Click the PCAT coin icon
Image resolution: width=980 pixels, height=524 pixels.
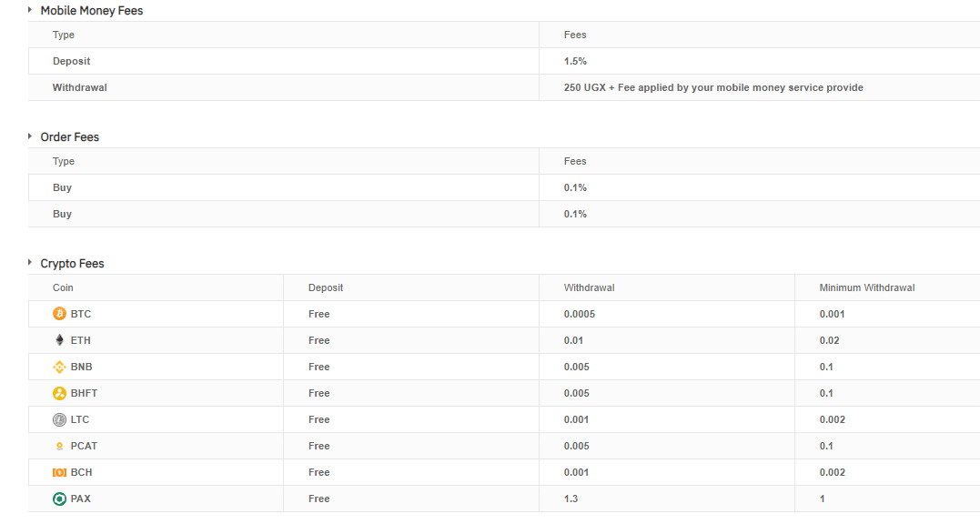(59, 446)
